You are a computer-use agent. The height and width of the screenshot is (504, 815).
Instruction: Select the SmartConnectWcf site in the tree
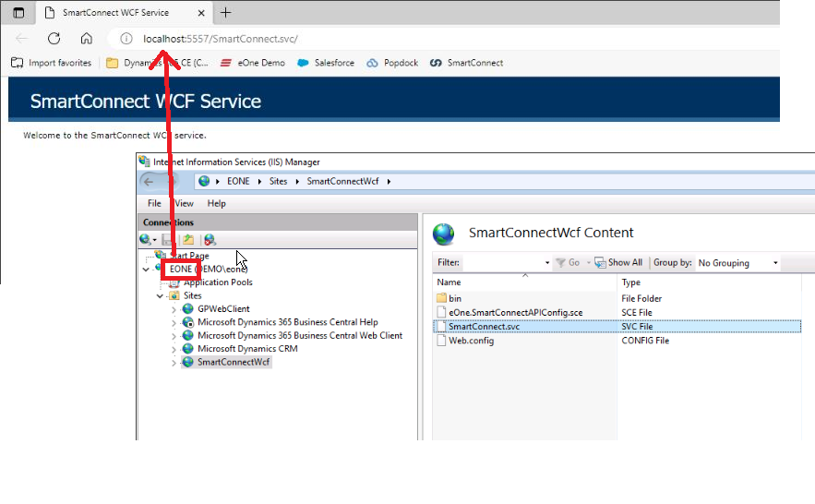(x=234, y=362)
